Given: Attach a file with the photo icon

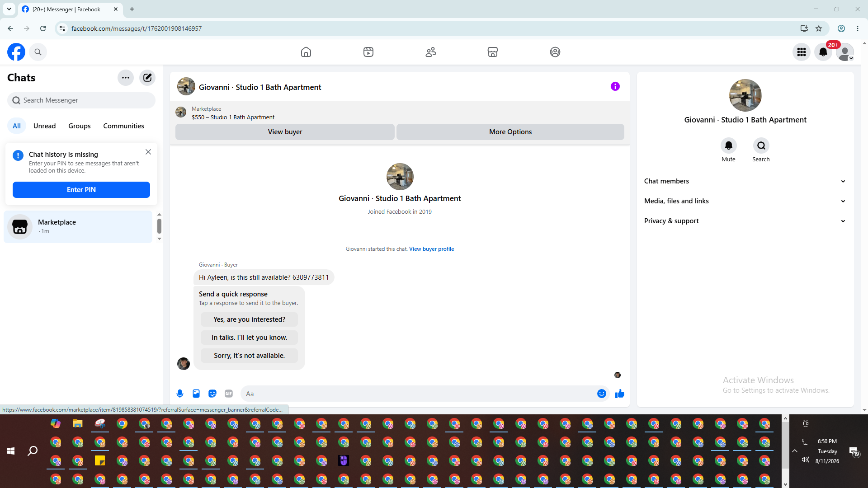Looking at the screenshot, I should click(x=196, y=394).
